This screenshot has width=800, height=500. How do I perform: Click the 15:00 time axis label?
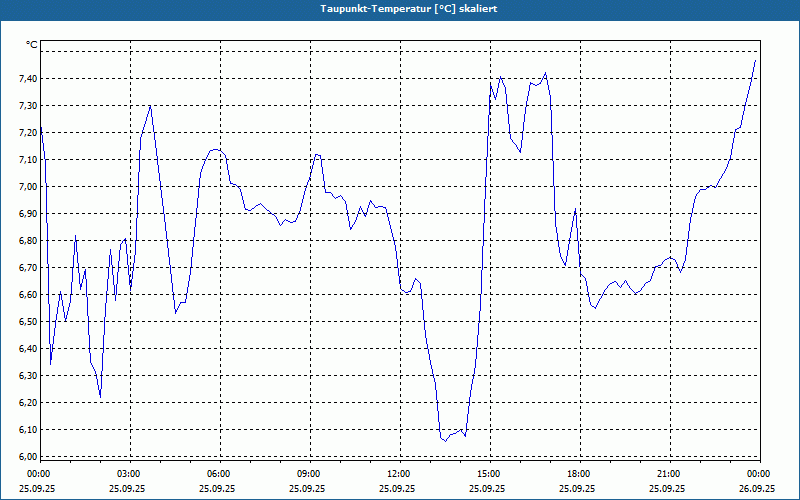point(490,474)
